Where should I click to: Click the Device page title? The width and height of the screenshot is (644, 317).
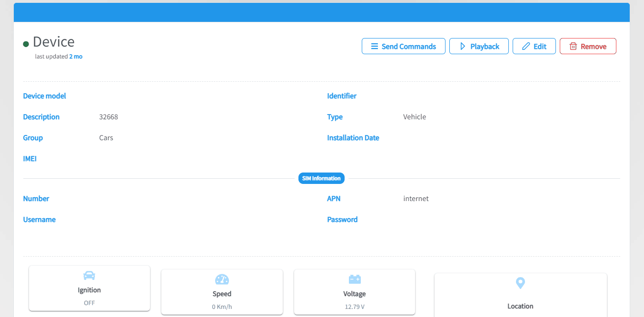(x=53, y=42)
